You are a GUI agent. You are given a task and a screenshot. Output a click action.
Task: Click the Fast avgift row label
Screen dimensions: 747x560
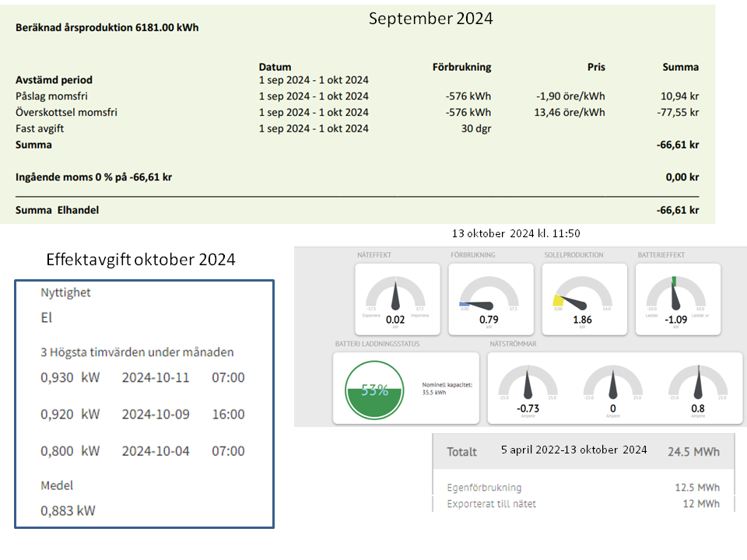click(40, 129)
